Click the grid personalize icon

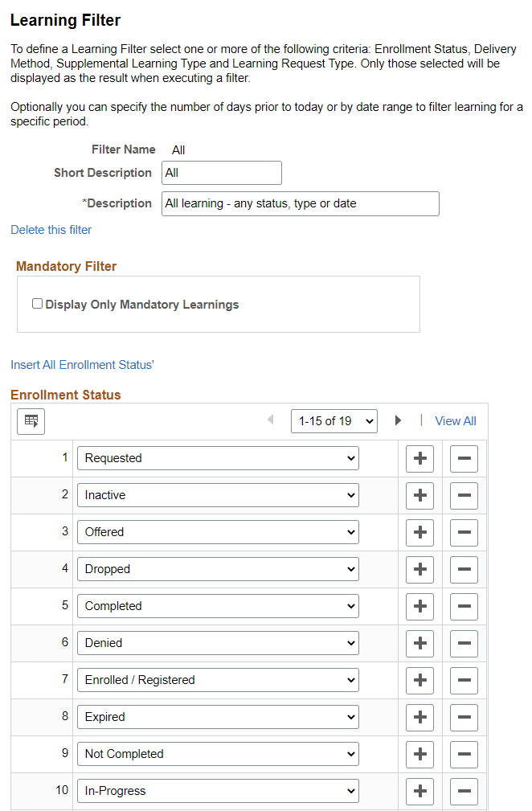coord(31,421)
